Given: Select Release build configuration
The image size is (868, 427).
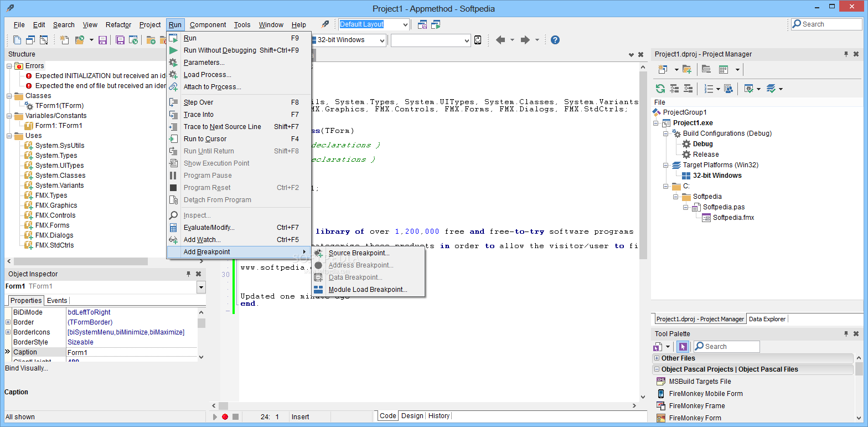Looking at the screenshot, I should coord(706,155).
